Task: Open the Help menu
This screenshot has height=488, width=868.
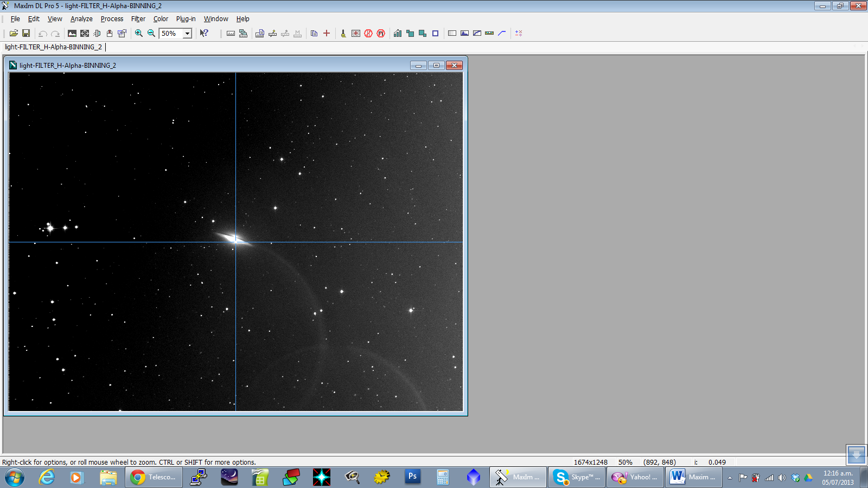Action: (x=242, y=18)
